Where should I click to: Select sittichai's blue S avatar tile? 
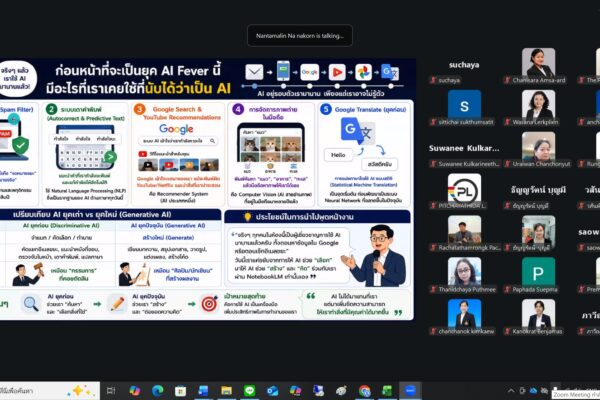(464, 104)
